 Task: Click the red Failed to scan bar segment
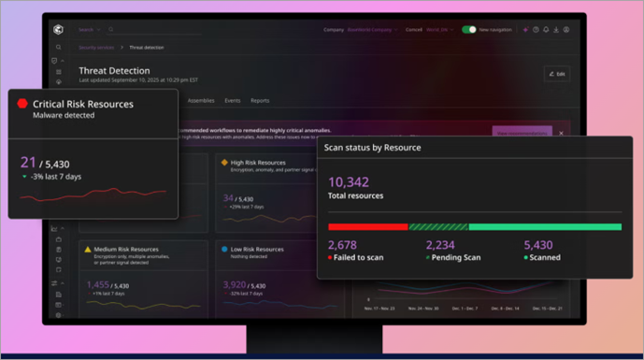click(x=368, y=227)
